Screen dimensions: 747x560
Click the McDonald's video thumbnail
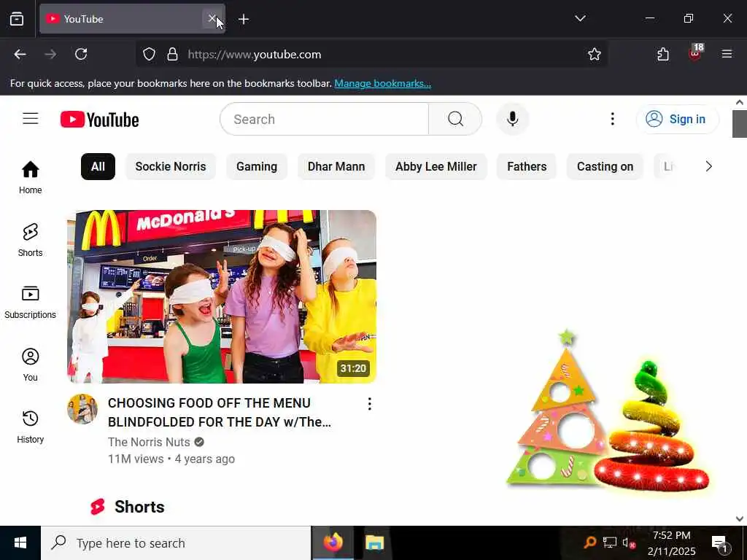pos(222,297)
